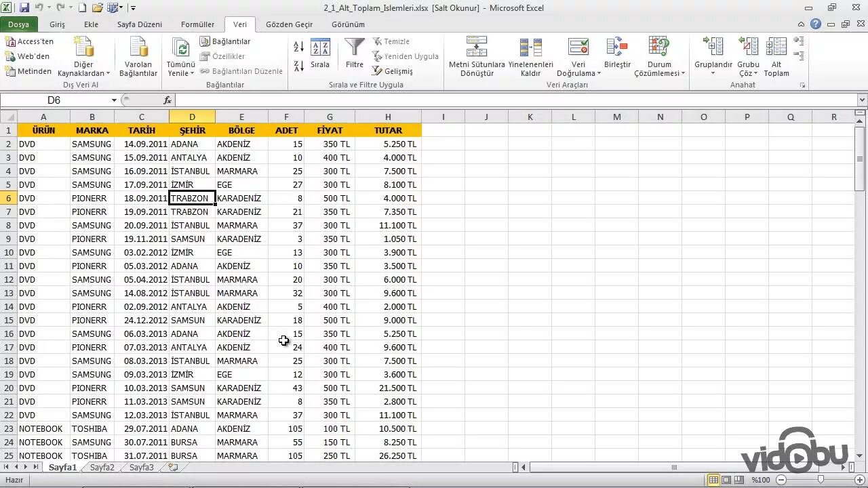Open Diğer Kaynaklardan dropdown

(x=83, y=57)
